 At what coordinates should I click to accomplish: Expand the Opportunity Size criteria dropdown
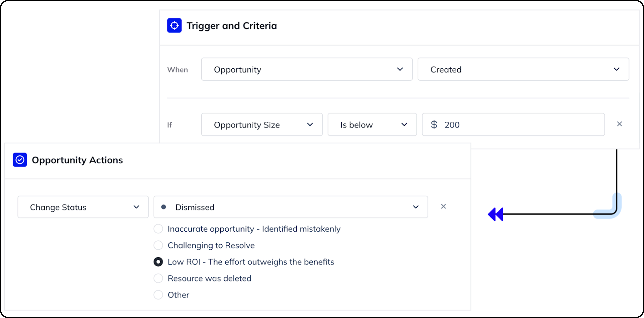(261, 125)
